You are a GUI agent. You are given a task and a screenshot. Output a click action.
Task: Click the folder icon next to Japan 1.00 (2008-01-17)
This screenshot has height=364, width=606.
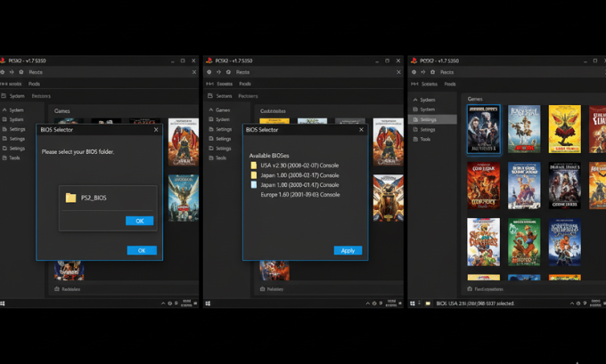254,175
